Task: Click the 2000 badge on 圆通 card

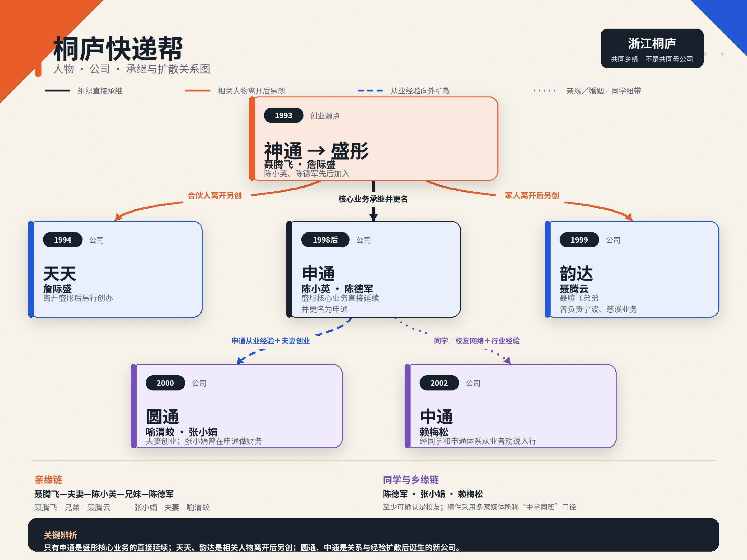Action: [165, 383]
